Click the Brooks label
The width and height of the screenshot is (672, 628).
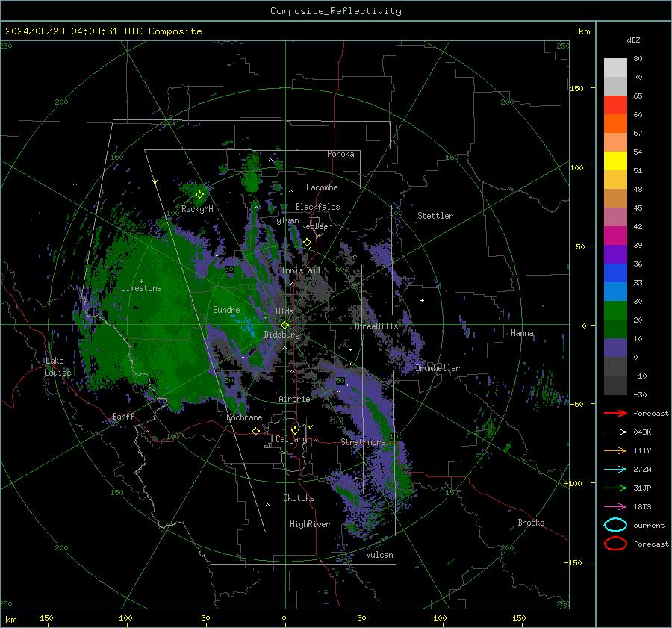click(x=531, y=523)
